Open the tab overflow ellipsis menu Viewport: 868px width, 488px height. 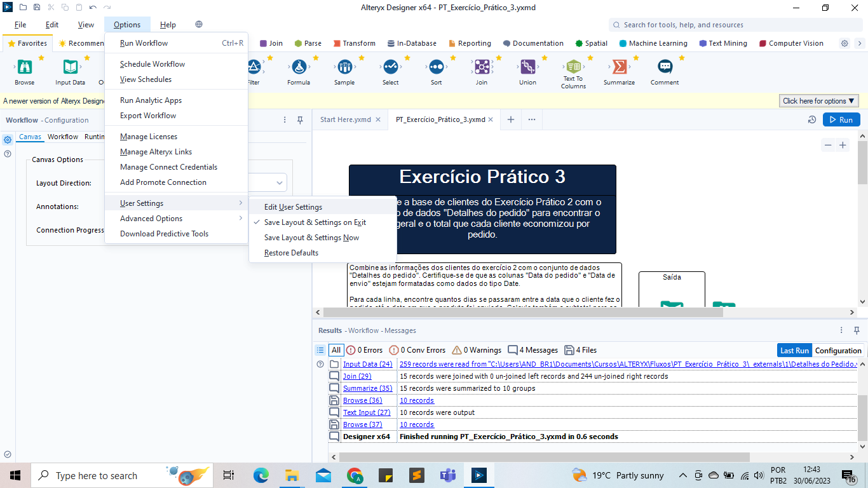pyautogui.click(x=531, y=119)
